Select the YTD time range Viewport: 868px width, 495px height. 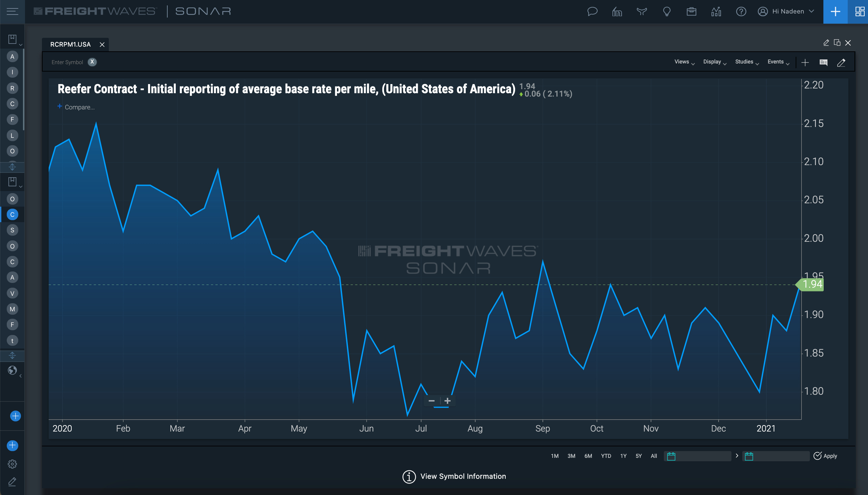coord(606,456)
